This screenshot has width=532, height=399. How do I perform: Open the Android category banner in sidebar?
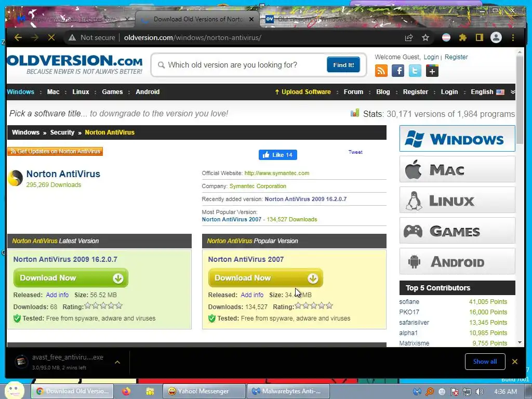point(457,261)
